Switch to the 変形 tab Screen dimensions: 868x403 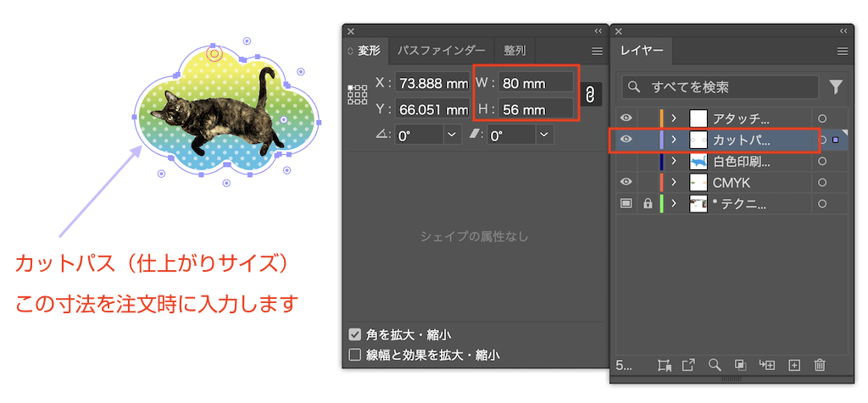coord(364,52)
